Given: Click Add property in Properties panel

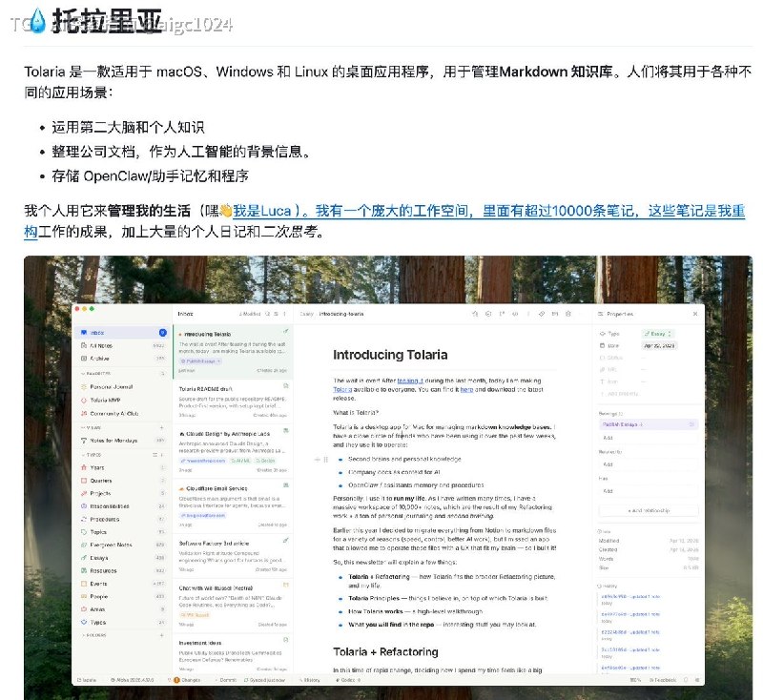Looking at the screenshot, I should point(619,394).
